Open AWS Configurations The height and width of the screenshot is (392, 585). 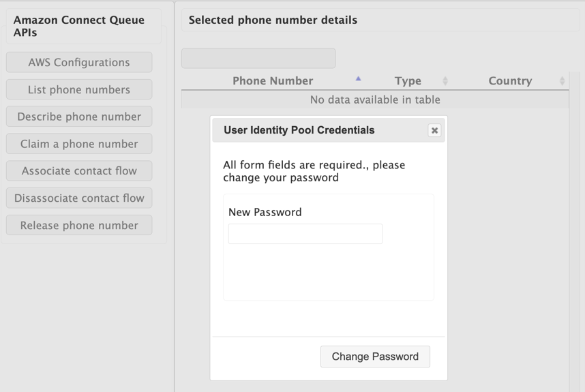(79, 62)
